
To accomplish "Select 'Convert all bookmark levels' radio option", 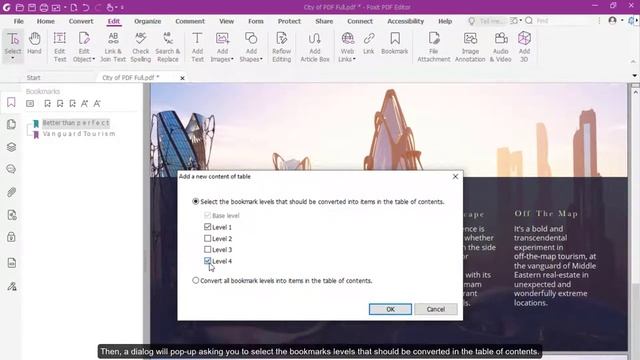I will [196, 280].
